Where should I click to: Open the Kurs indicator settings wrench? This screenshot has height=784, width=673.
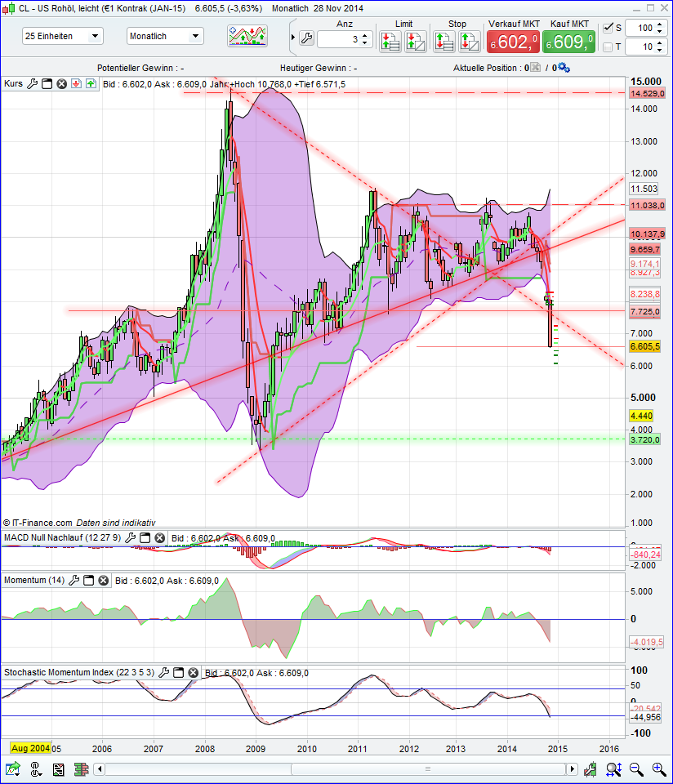[33, 83]
